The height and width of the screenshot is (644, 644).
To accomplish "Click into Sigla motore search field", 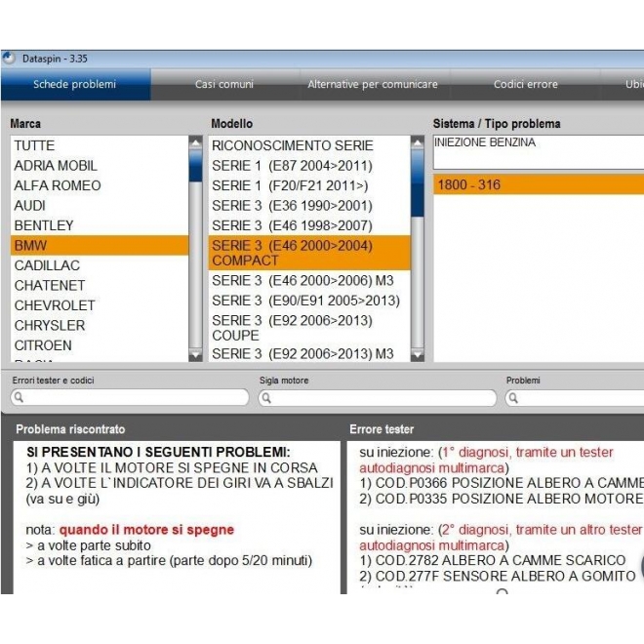I will click(378, 397).
